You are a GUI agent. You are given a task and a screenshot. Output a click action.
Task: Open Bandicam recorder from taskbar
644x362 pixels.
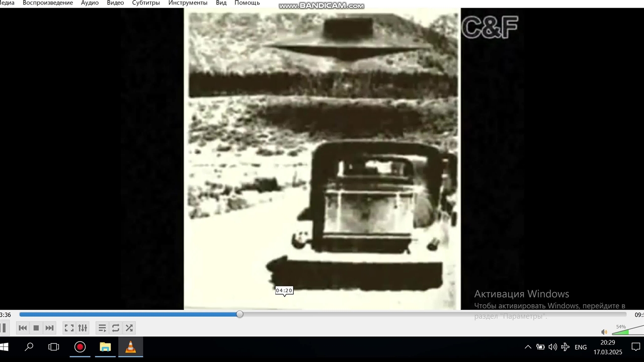(80, 347)
